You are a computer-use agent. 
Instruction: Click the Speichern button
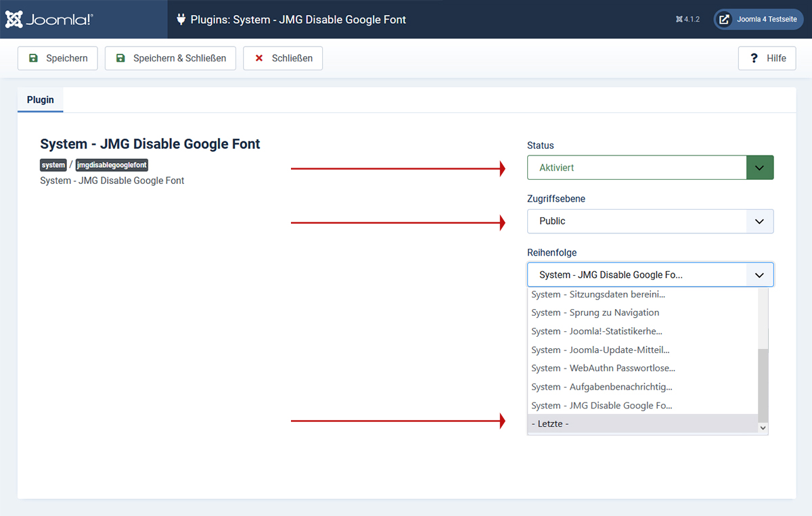pyautogui.click(x=58, y=58)
